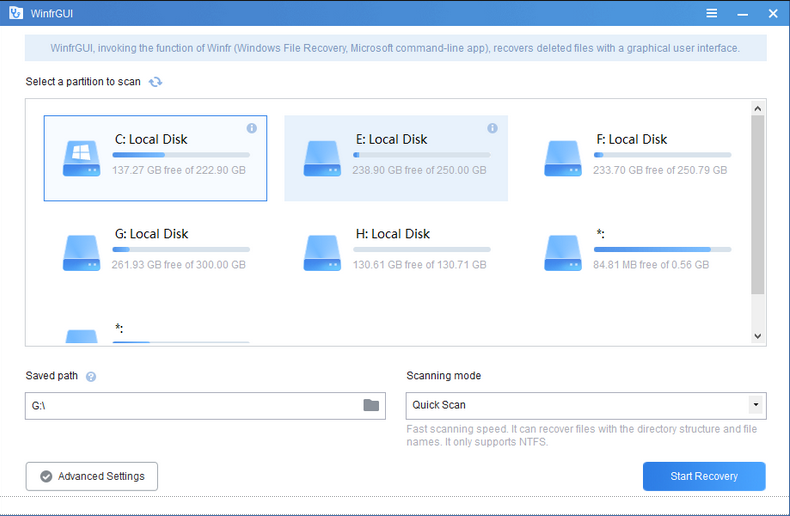Click the C: drive Windows disk icon
The height and width of the screenshot is (516, 790).
[81, 158]
